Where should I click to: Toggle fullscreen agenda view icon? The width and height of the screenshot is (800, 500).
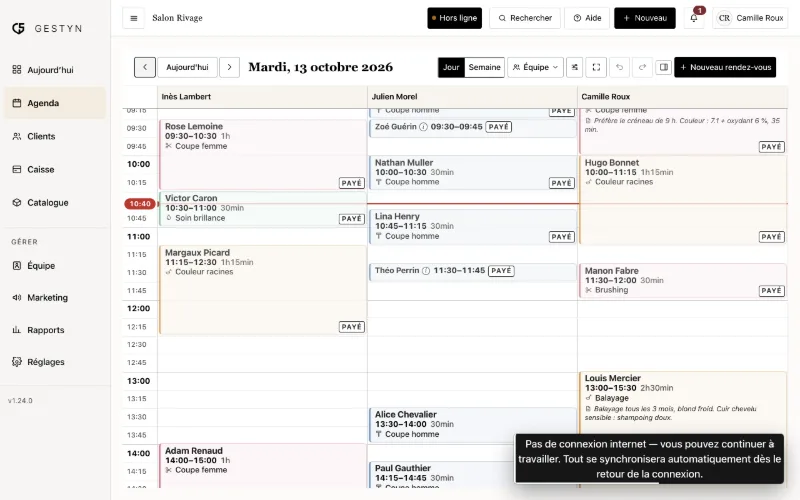click(596, 67)
